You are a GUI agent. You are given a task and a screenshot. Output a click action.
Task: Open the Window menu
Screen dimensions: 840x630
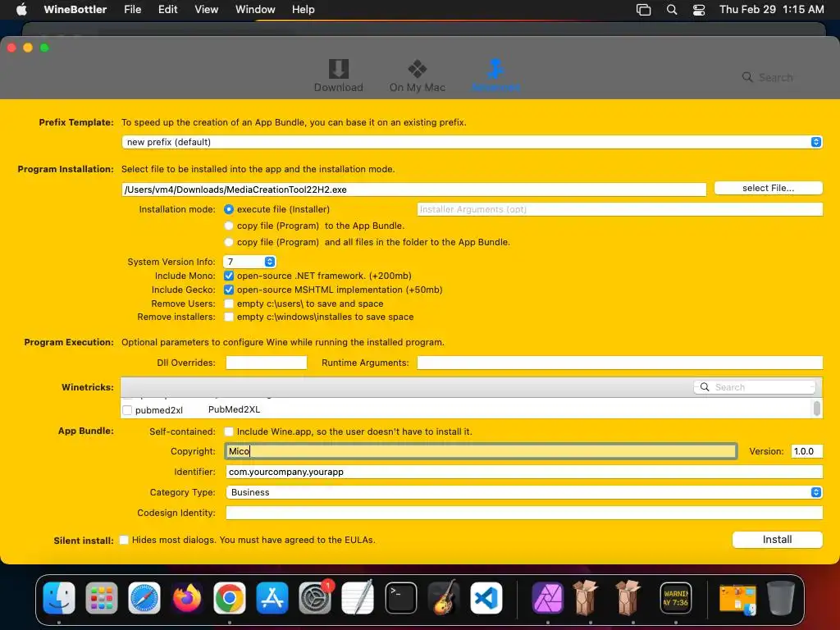(255, 10)
